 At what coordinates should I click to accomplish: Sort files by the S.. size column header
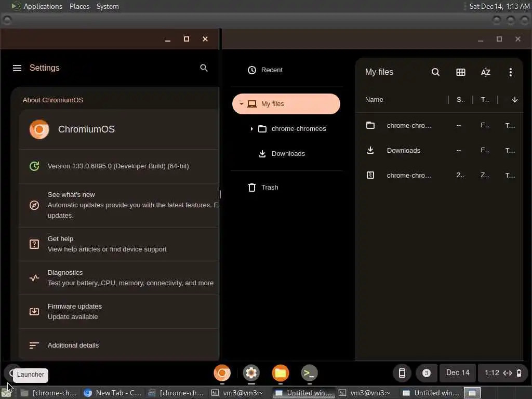(460, 100)
